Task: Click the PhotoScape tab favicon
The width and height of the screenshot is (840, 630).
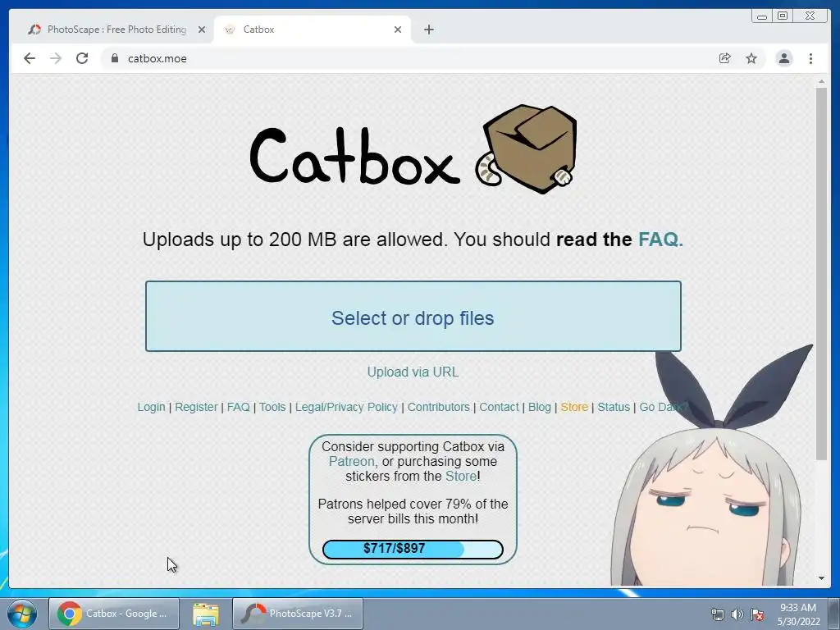Action: coord(34,30)
